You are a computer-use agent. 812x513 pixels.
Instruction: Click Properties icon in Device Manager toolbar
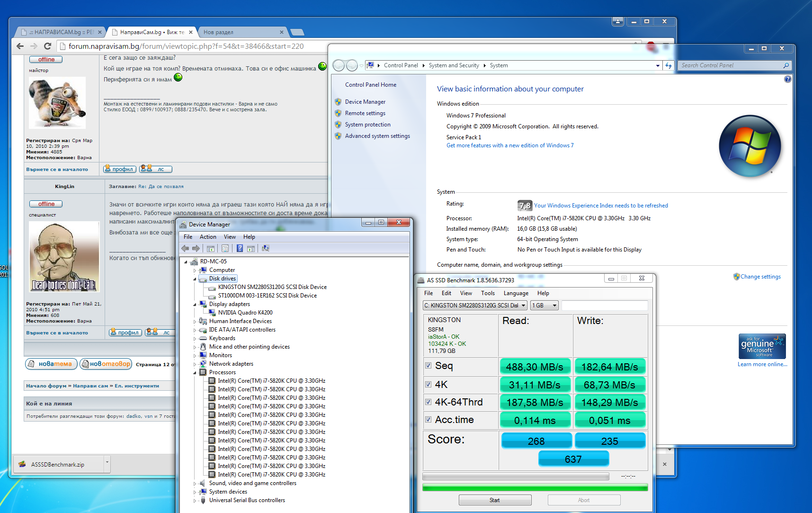(x=225, y=248)
